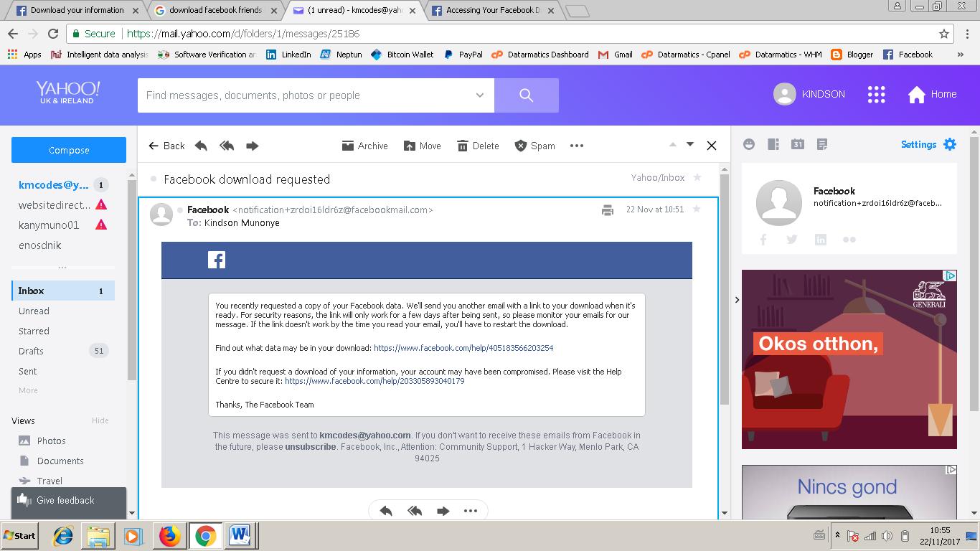Click the Yahoo UK & Ireland logo

(x=68, y=93)
